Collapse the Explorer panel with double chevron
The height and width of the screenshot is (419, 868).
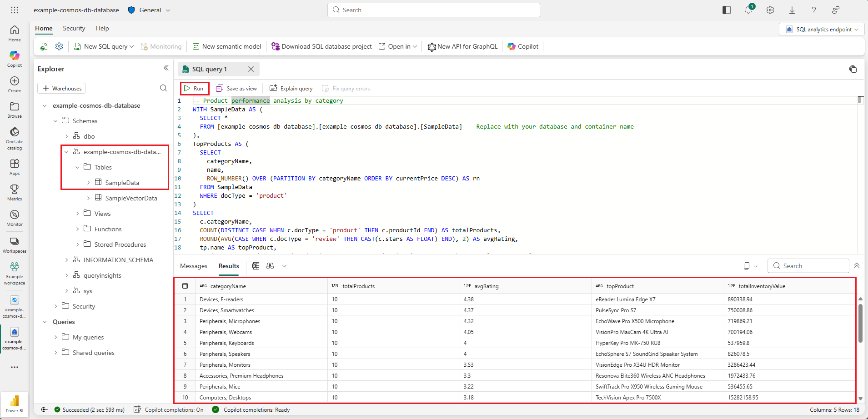pos(166,68)
